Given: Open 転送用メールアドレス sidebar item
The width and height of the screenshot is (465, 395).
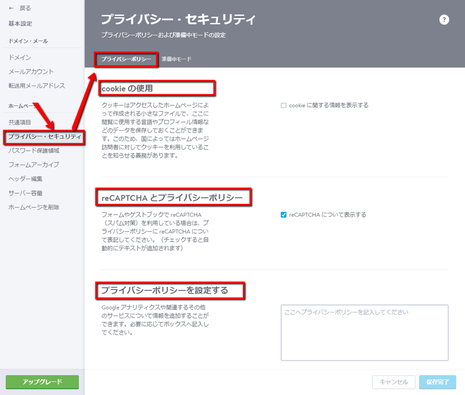Looking at the screenshot, I should pos(37,86).
